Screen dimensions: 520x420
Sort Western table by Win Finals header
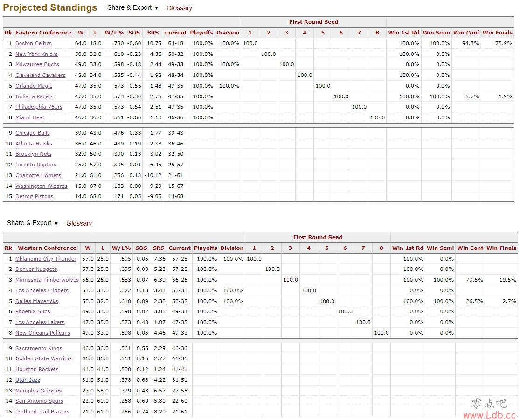coord(501,248)
